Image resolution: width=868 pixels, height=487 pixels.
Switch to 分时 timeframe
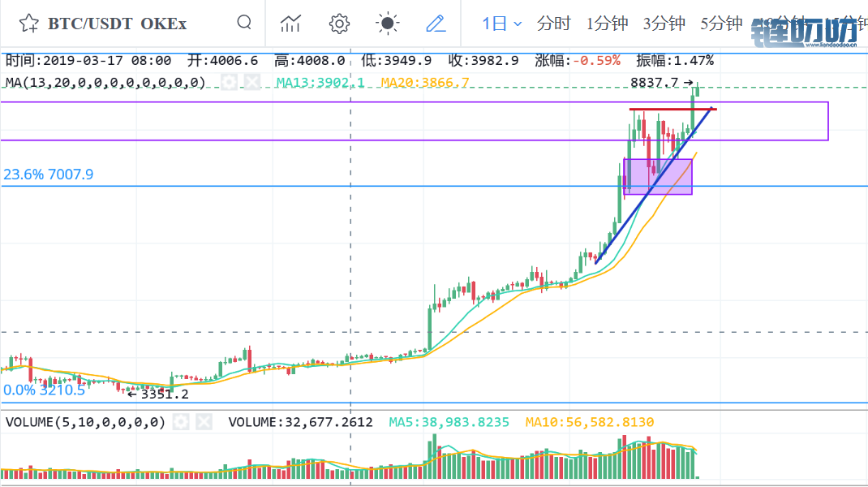click(x=553, y=24)
